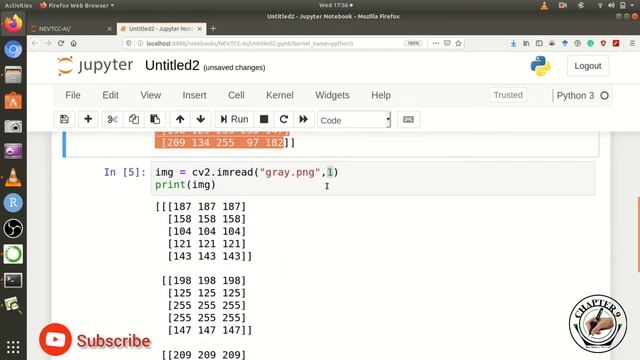Move selected cell down

(x=200, y=119)
